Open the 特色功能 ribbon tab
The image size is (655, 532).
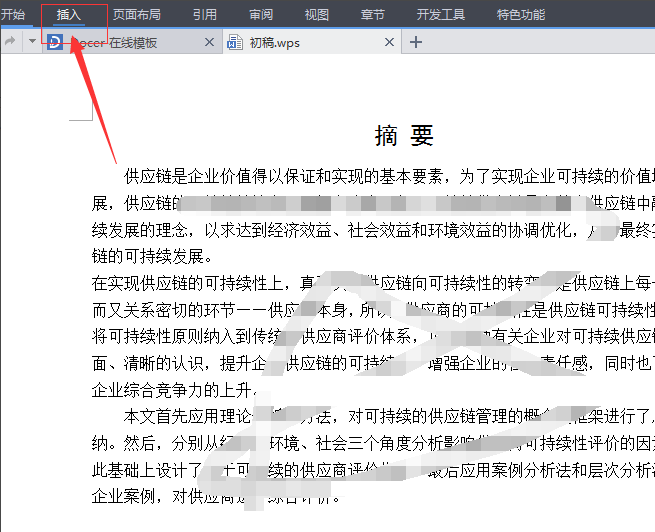coord(521,15)
